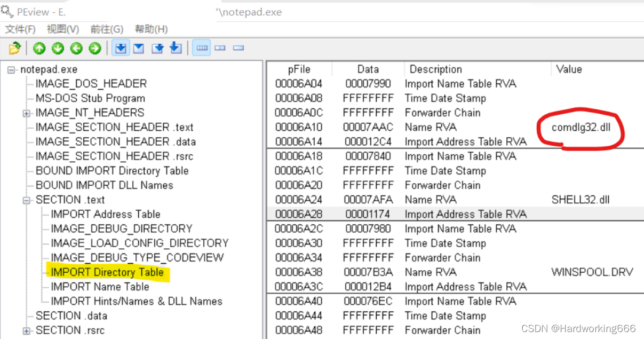Screen dimensions: 644x339
Task: Select IMPORT Directory Table tree item
Action: click(x=107, y=272)
